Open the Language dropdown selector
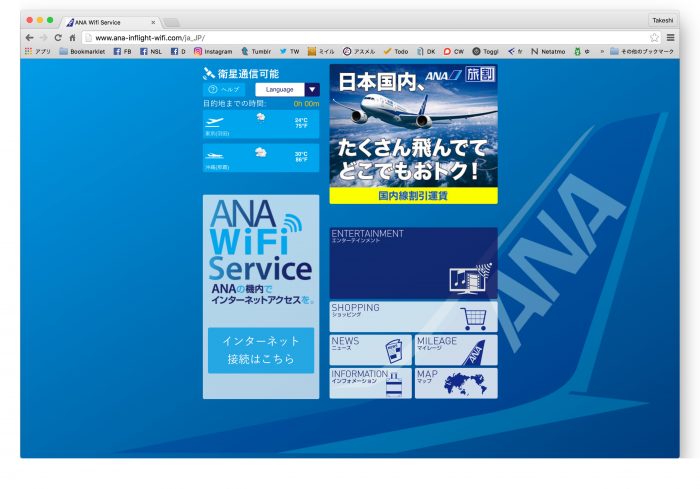The height and width of the screenshot is (489, 700). coord(279,90)
